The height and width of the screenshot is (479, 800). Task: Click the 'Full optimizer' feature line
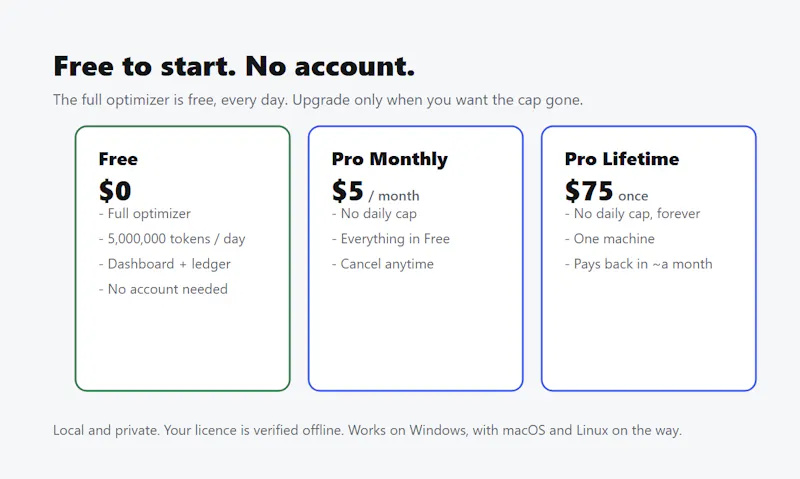click(144, 214)
